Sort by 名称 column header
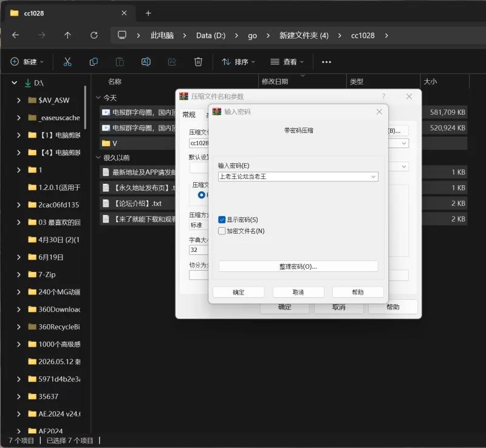This screenshot has width=486, height=448. tap(115, 81)
